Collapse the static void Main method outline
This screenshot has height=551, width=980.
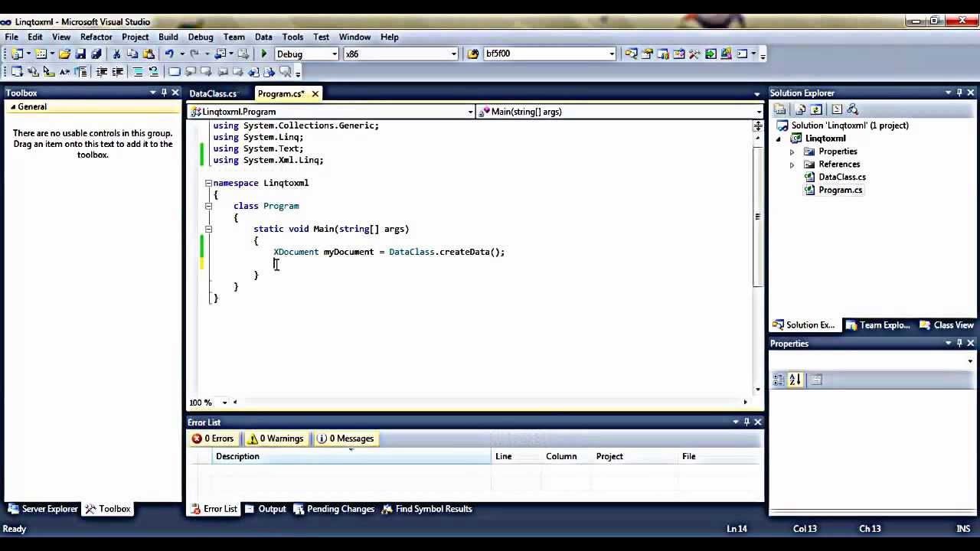click(208, 229)
